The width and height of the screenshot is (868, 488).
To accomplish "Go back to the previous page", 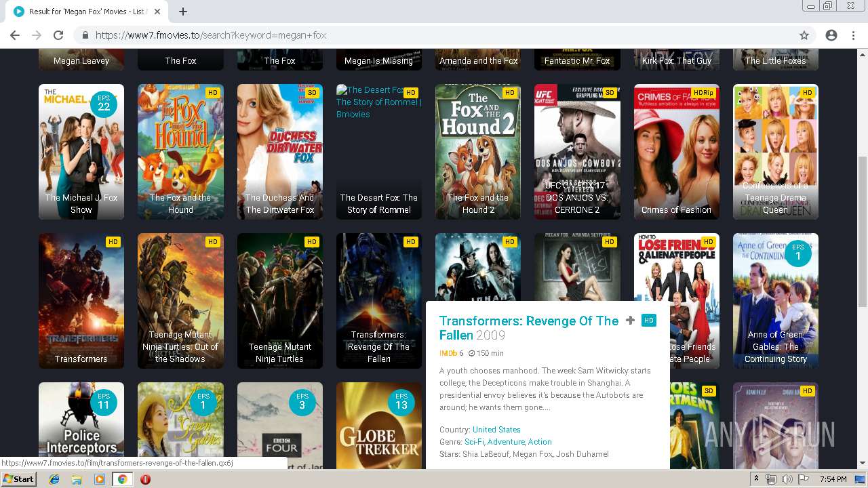I will [x=15, y=35].
